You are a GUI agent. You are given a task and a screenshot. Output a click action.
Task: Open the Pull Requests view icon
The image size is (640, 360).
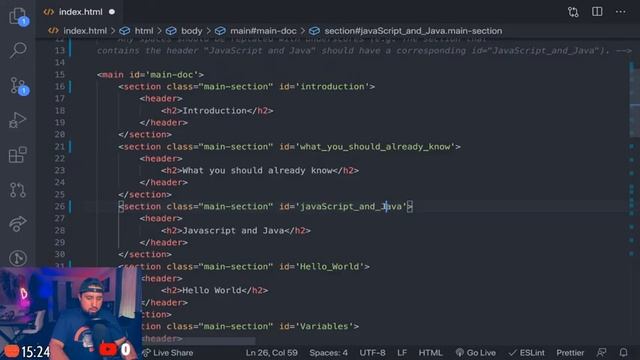click(18, 190)
